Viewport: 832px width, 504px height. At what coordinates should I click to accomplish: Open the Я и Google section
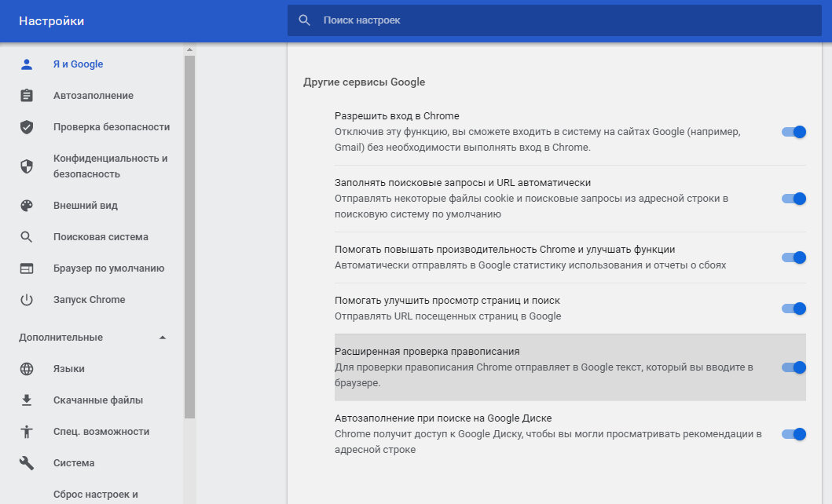(78, 64)
